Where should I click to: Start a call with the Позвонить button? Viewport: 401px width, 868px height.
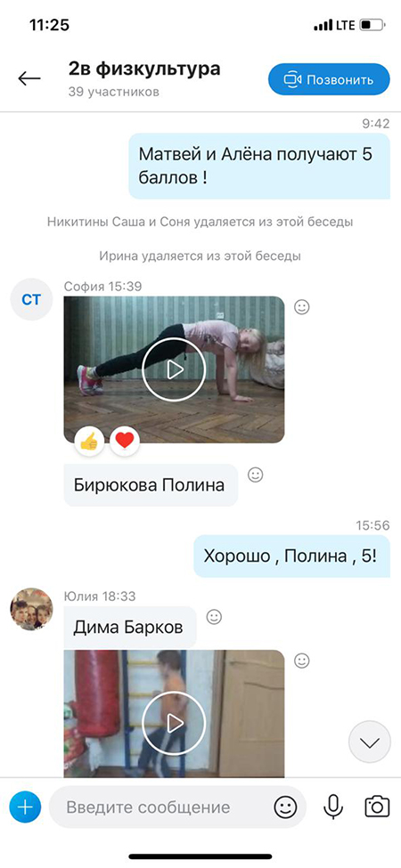click(x=329, y=79)
